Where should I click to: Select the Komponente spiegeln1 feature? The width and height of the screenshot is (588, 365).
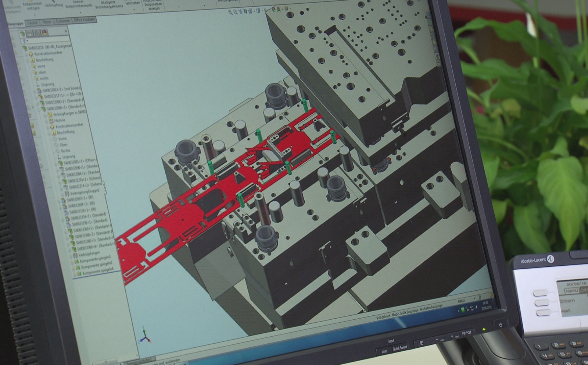coord(93,259)
